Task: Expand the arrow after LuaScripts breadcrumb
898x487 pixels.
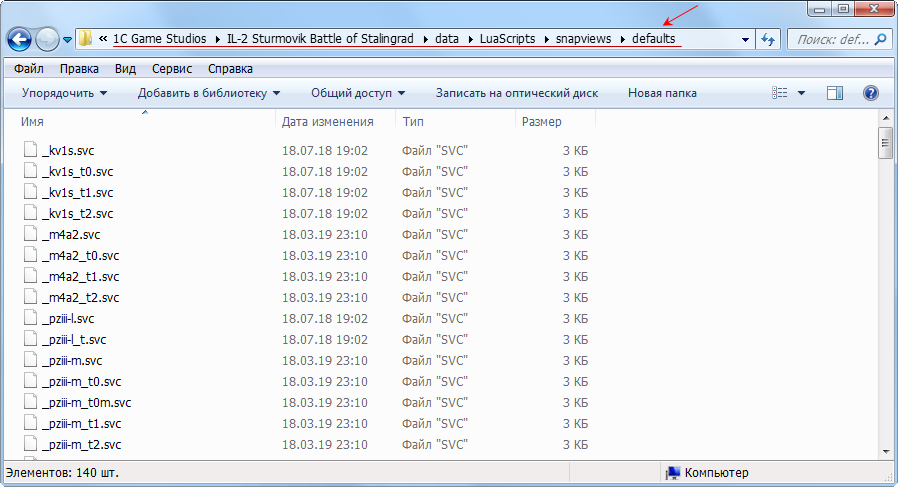Action: 546,40
